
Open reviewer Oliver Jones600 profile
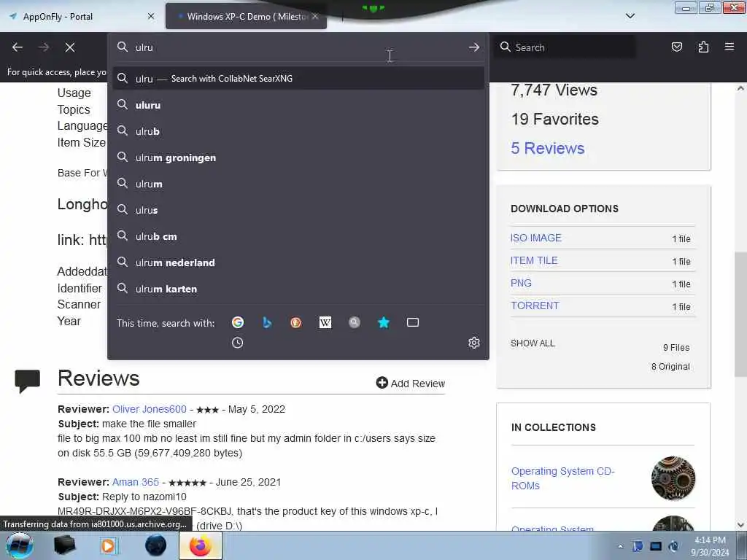149,409
